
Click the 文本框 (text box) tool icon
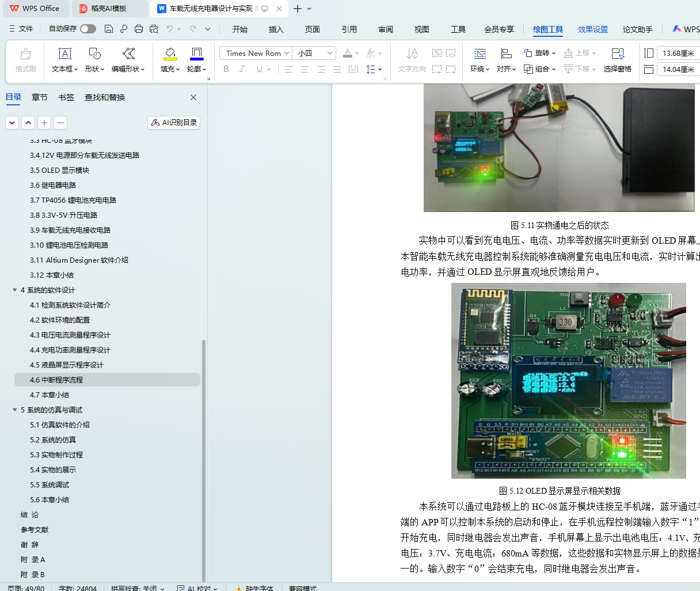64,54
